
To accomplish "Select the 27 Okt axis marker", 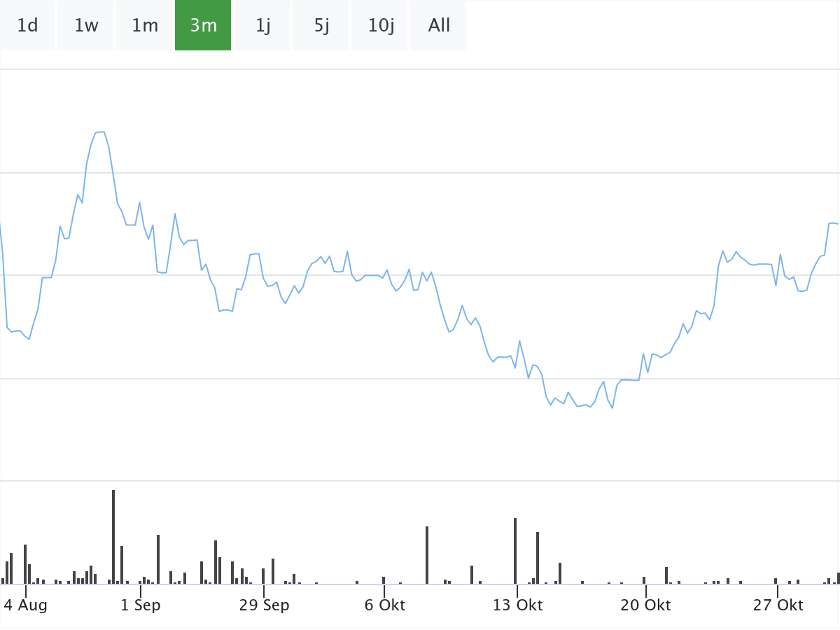I will (x=778, y=605).
